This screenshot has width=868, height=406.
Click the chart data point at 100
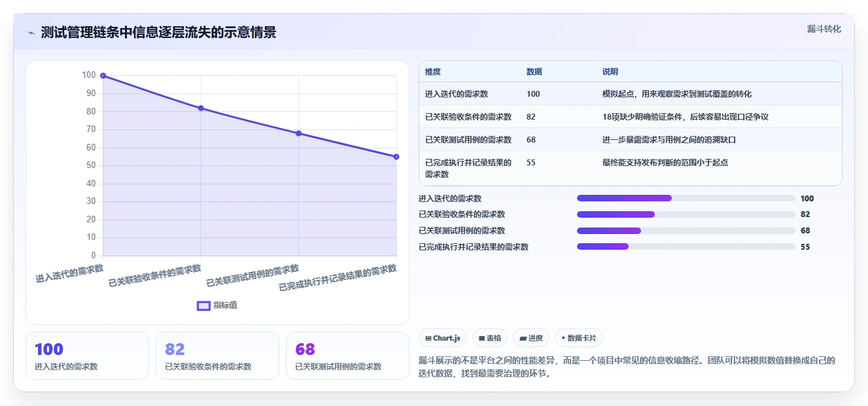(x=103, y=76)
